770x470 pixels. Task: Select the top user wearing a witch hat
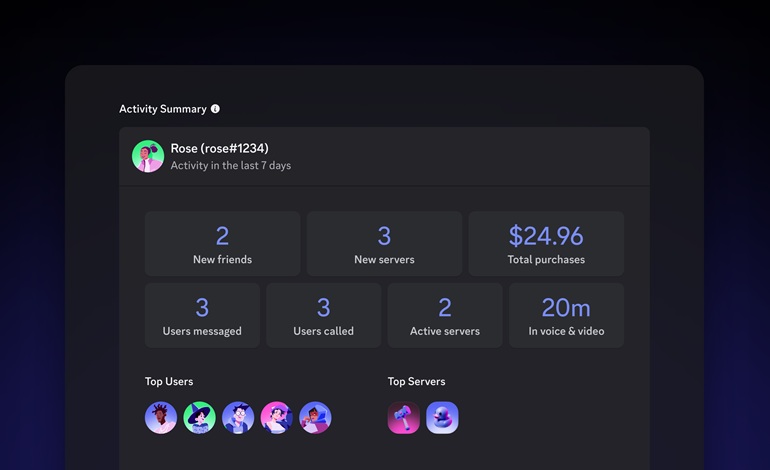pyautogui.click(x=200, y=418)
